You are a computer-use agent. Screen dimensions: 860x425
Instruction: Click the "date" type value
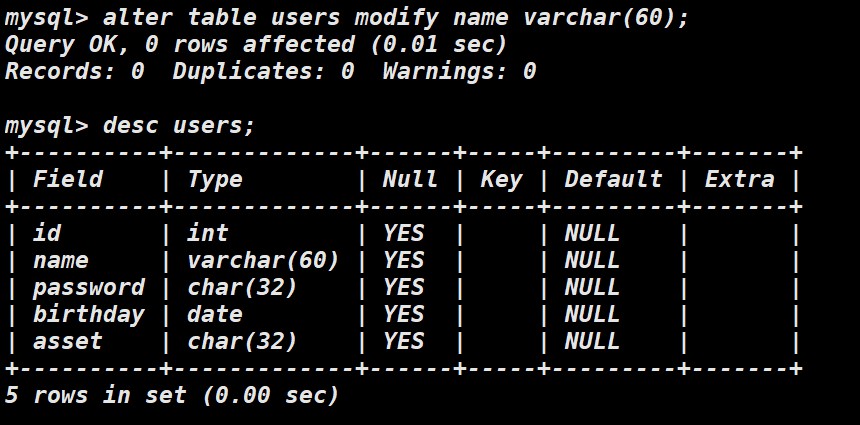tap(215, 315)
